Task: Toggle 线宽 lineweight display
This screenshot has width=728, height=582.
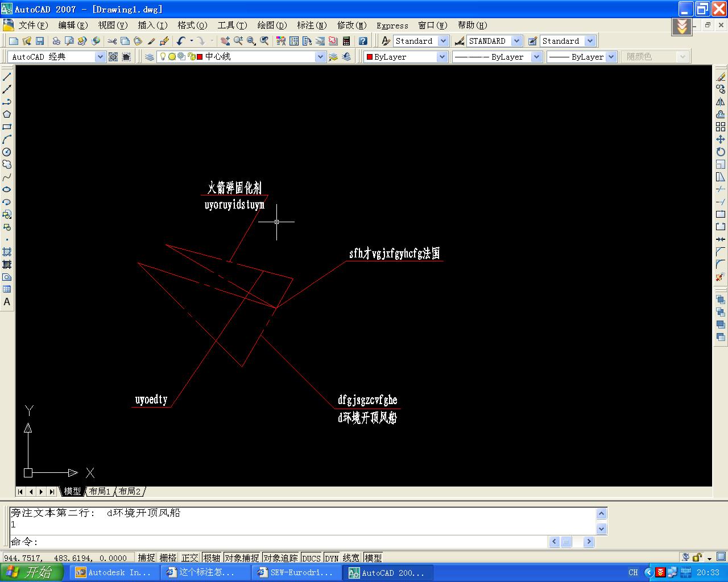Action: click(x=351, y=558)
